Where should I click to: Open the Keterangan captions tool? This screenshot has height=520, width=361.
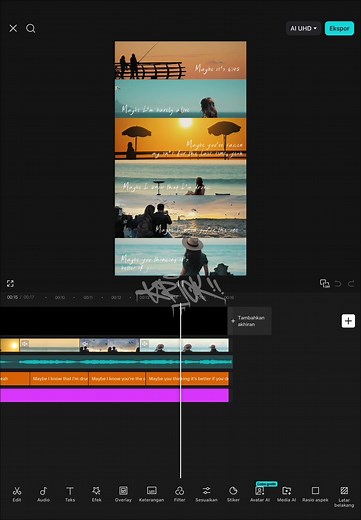[151, 494]
